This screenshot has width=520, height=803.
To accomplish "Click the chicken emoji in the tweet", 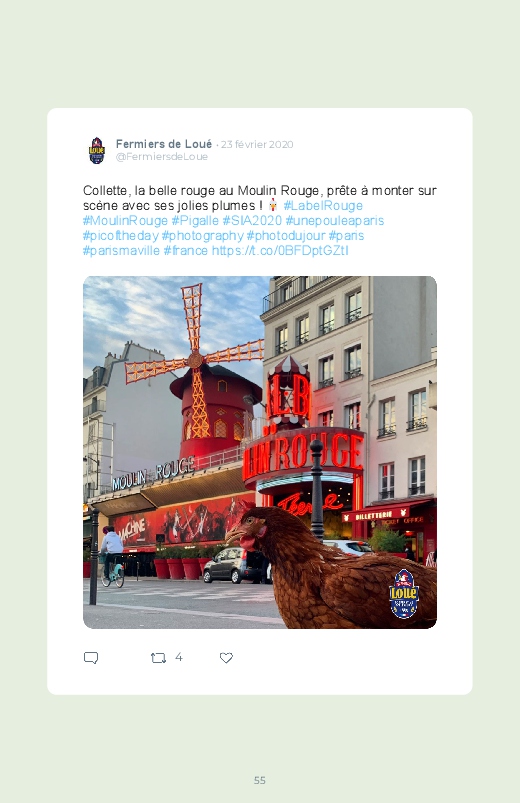I will 273,205.
